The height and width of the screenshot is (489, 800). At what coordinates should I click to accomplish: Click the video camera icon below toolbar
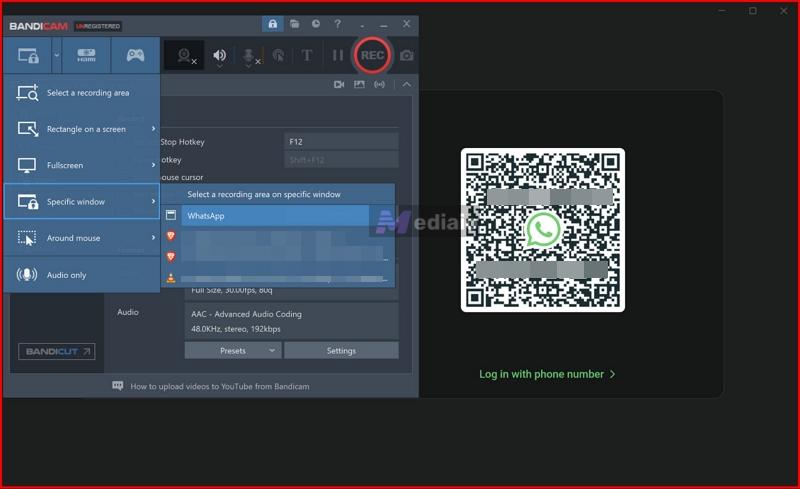pyautogui.click(x=339, y=84)
